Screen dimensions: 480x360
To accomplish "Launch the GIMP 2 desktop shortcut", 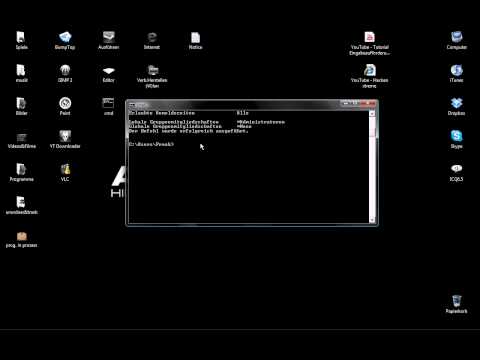I will click(65, 73).
